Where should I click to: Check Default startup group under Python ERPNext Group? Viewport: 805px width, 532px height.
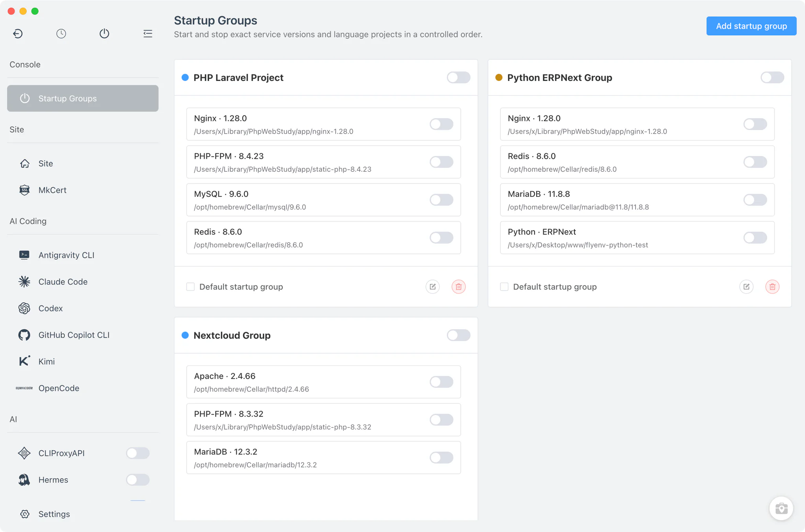pos(504,287)
